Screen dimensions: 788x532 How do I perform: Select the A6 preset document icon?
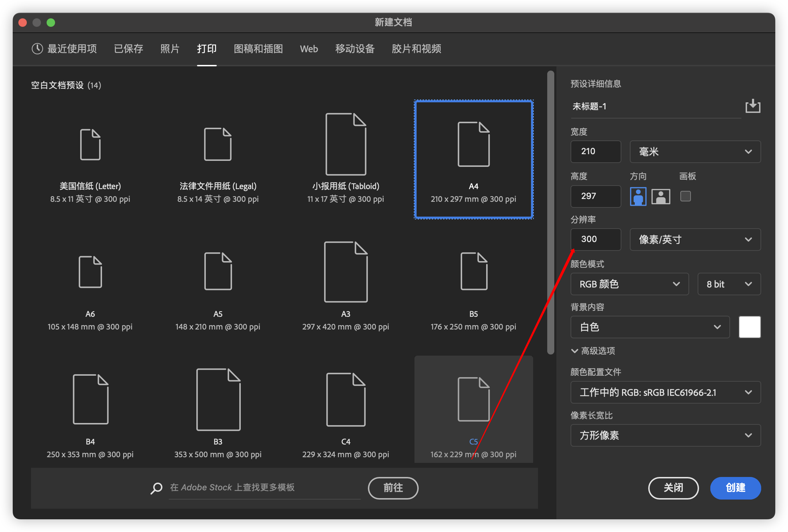pyautogui.click(x=90, y=272)
